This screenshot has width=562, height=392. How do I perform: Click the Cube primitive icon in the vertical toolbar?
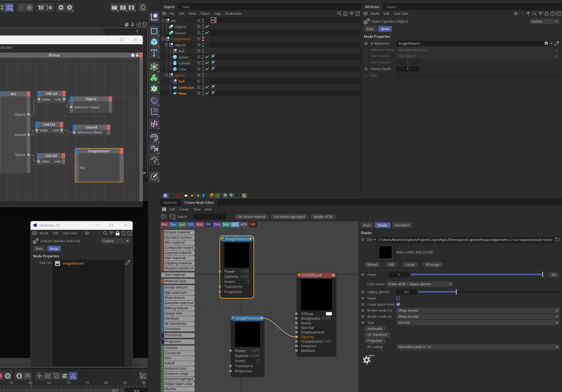[154, 42]
